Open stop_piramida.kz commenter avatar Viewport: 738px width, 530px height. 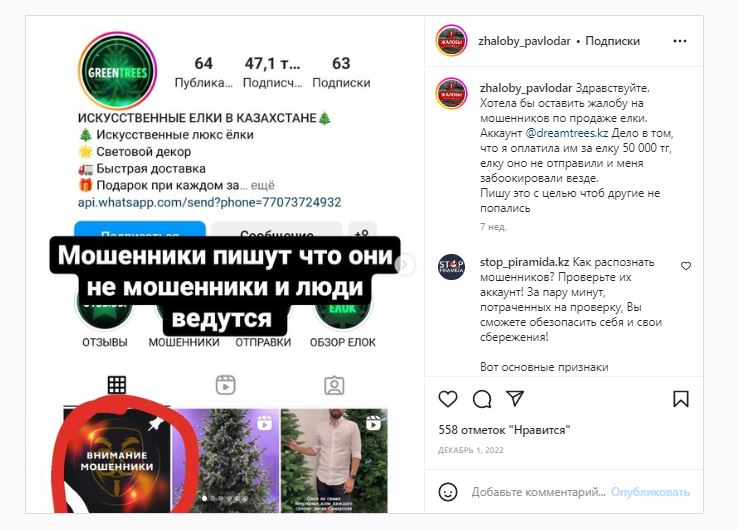451,267
